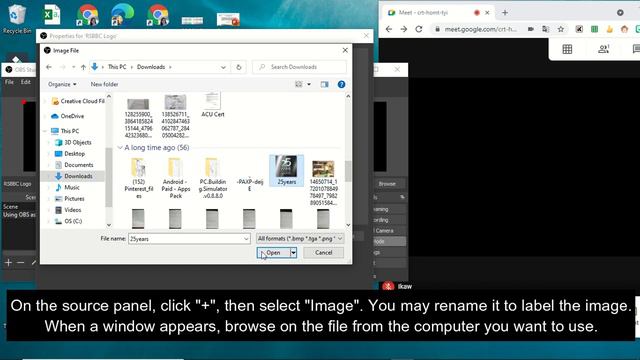Select Creative Cloud Files in sidebar
The image size is (640, 360).
[78, 101]
